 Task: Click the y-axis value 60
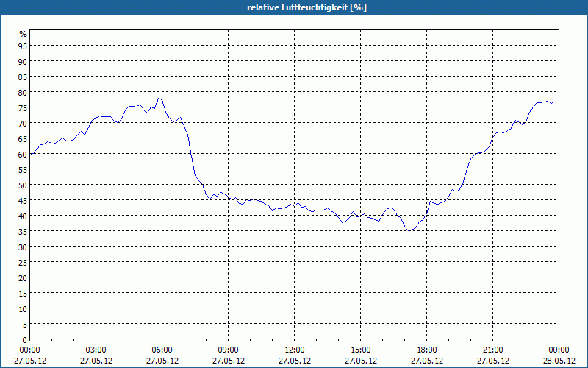[x=23, y=155]
